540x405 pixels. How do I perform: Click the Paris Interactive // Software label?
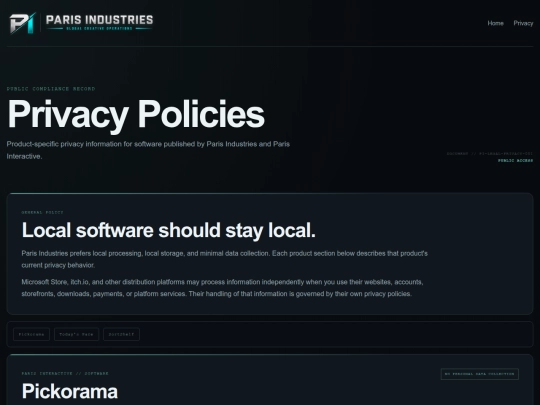click(x=65, y=373)
